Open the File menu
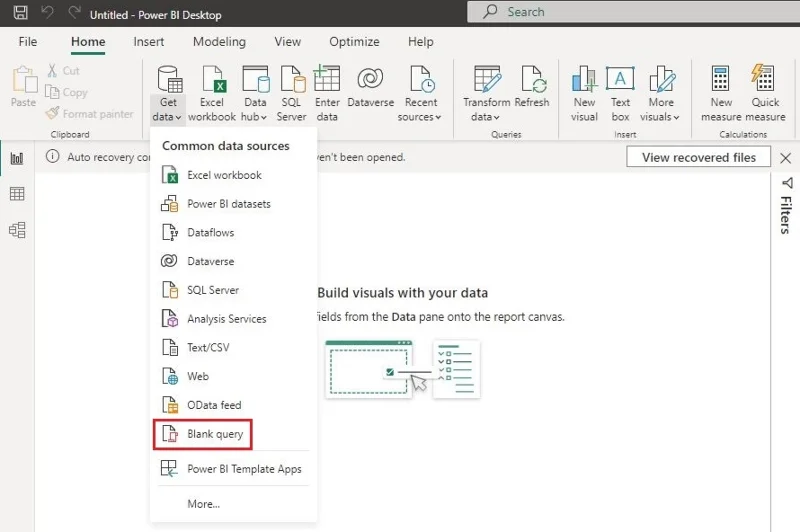Viewport: 800px width, 532px height. (28, 41)
